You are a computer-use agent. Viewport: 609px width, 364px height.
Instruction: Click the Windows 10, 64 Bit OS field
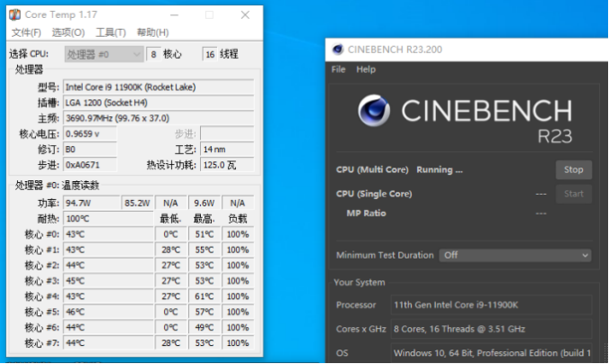[491, 353]
